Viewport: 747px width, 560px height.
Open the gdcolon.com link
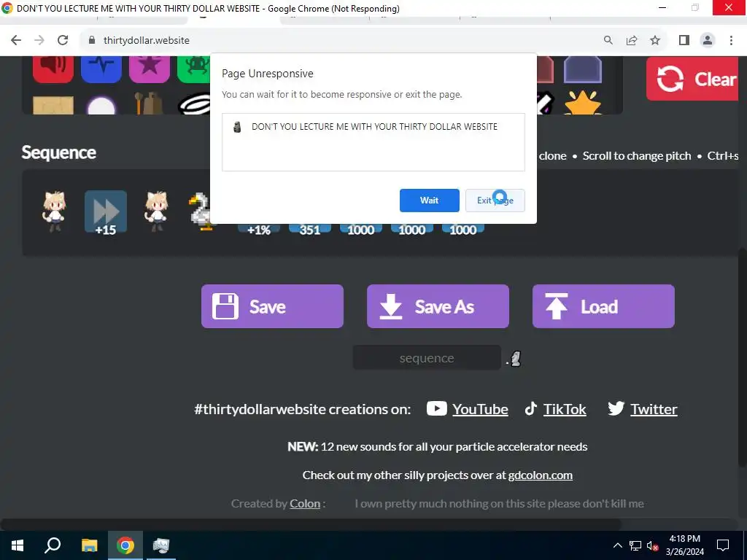pos(541,475)
